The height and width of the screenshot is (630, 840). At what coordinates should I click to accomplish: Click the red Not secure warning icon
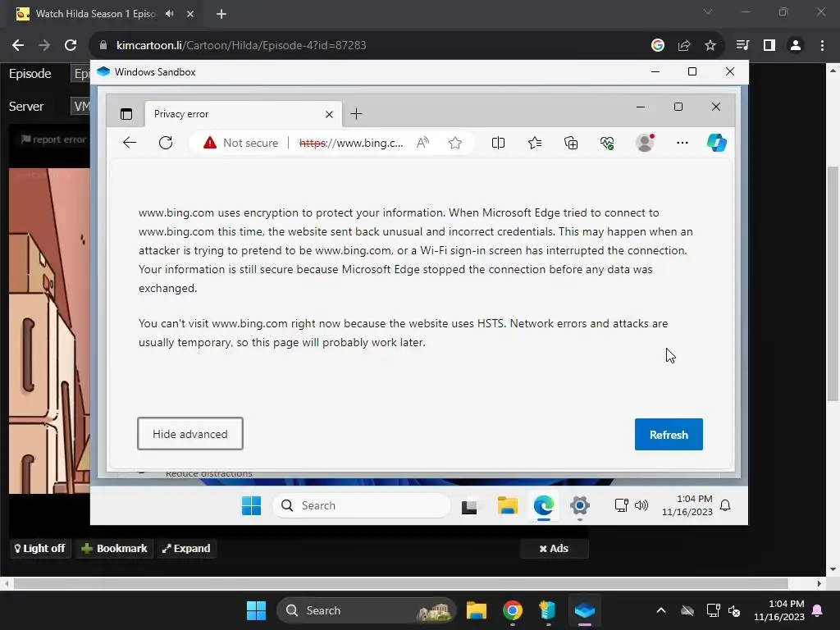209,143
